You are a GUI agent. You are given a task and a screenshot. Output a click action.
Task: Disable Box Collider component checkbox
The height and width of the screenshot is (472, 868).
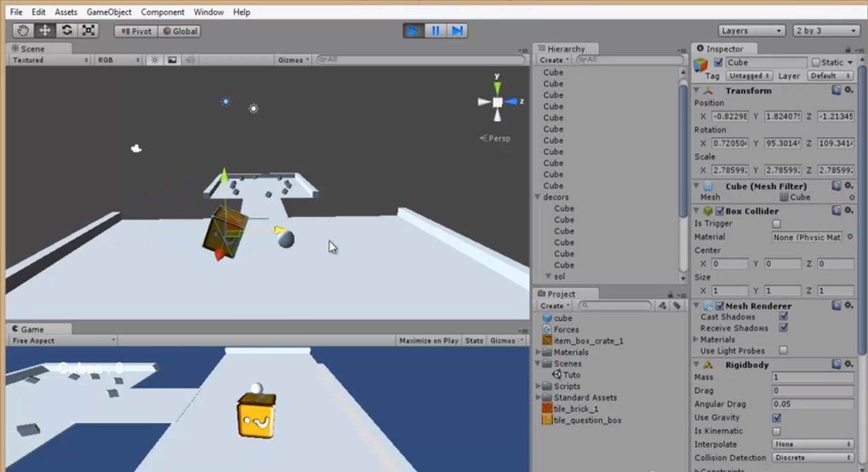pos(719,211)
